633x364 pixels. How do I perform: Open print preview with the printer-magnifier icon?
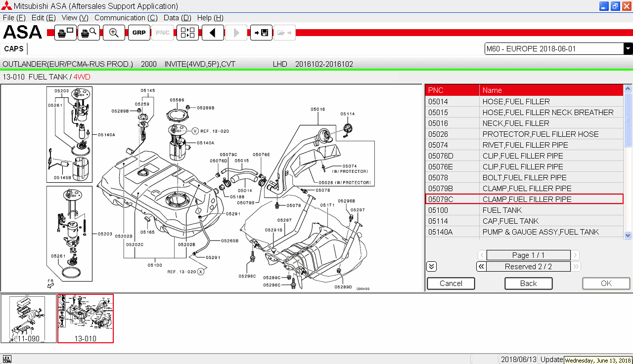89,33
